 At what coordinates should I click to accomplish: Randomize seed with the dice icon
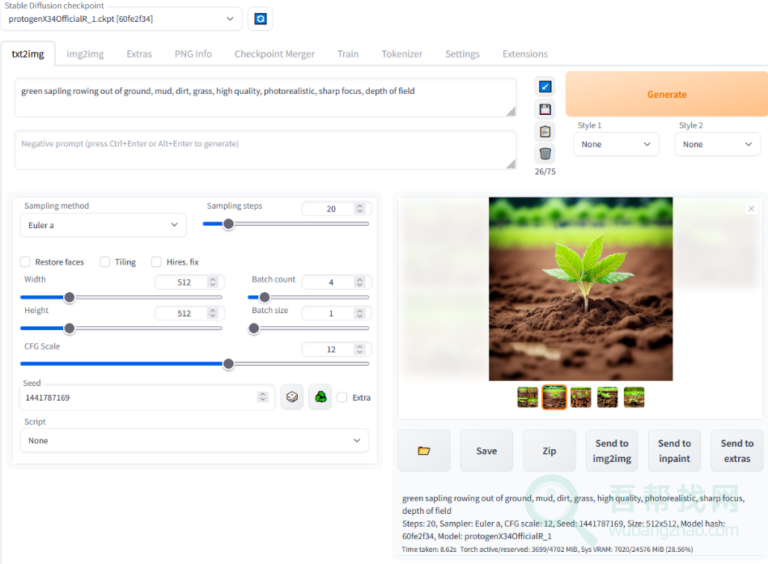click(x=292, y=397)
